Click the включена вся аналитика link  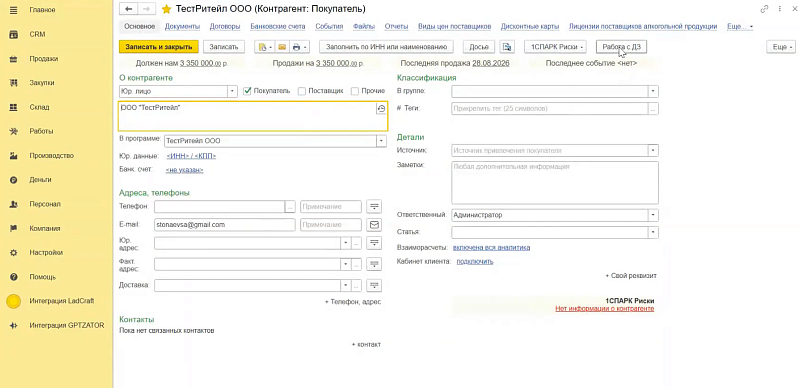[491, 248]
